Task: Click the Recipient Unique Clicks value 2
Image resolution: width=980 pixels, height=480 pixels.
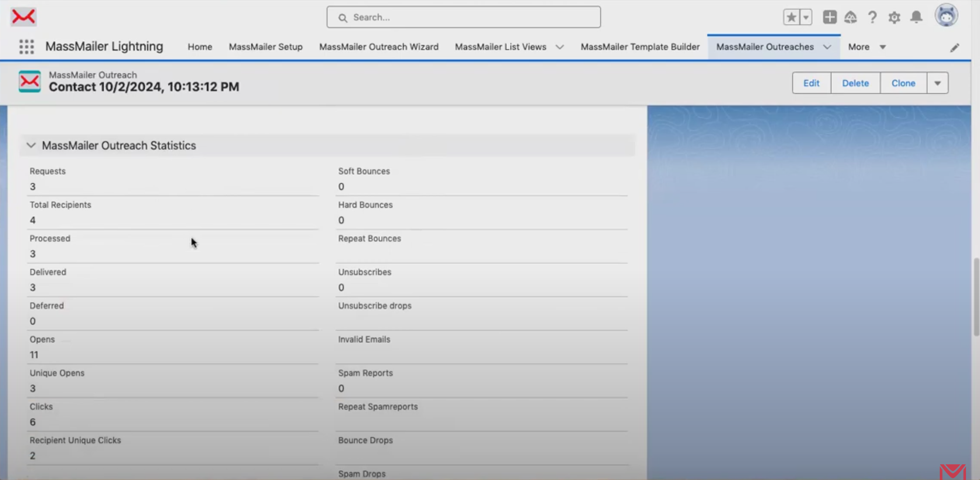Action: point(33,456)
